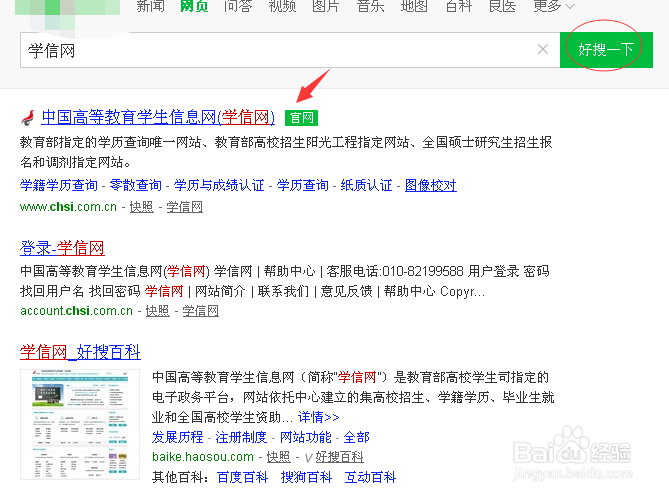This screenshot has height=497, width=669.
Task: Click the baike.haosou.com URL text
Action: point(203,457)
